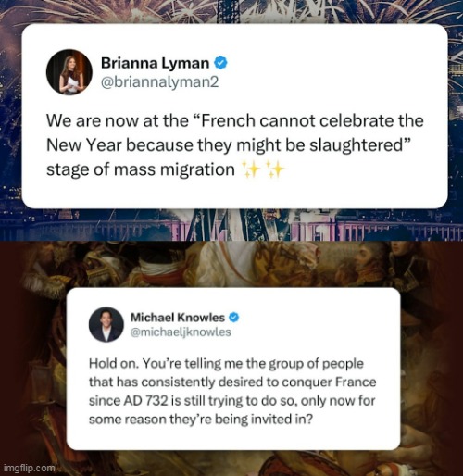Open the @michaeljknowles handle link
Screen dimensions: 463x476
point(181,332)
